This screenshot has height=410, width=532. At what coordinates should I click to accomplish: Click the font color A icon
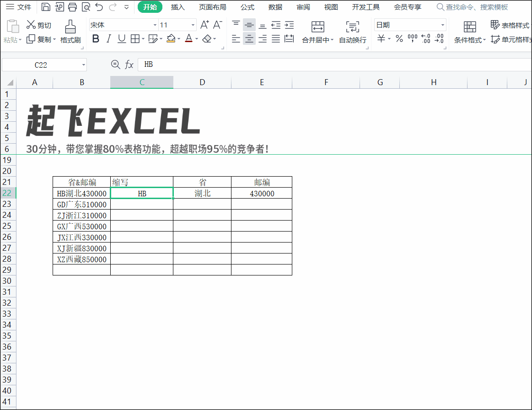(x=189, y=39)
